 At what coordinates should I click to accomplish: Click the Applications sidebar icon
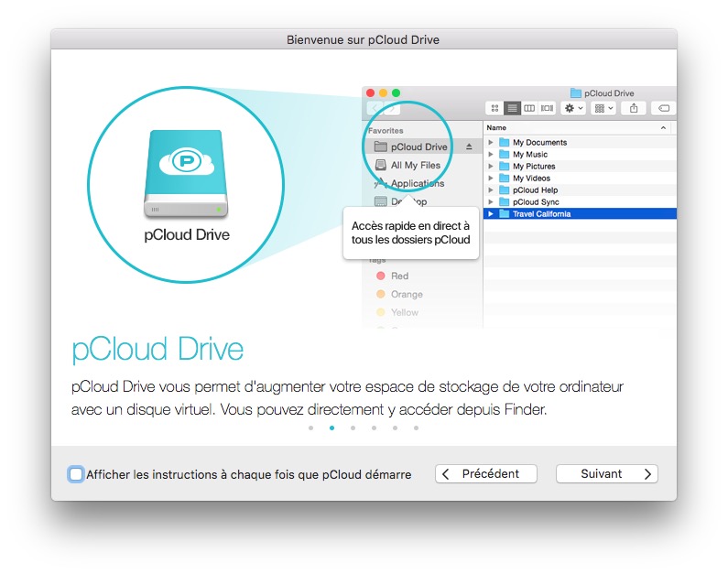[380, 183]
